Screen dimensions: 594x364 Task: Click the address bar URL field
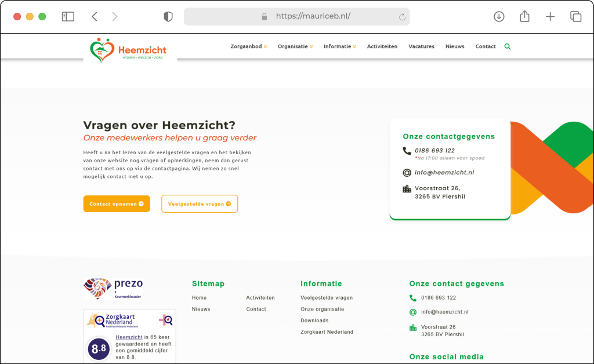tap(296, 16)
